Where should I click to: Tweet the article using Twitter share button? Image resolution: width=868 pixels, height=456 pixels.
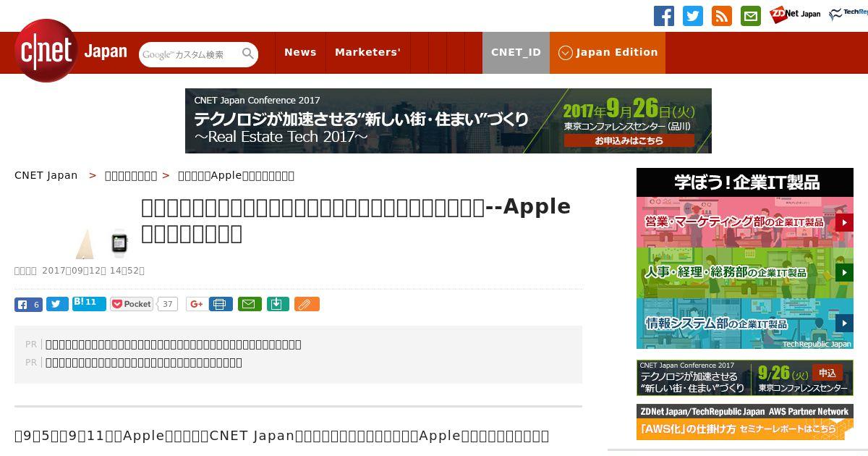point(57,304)
